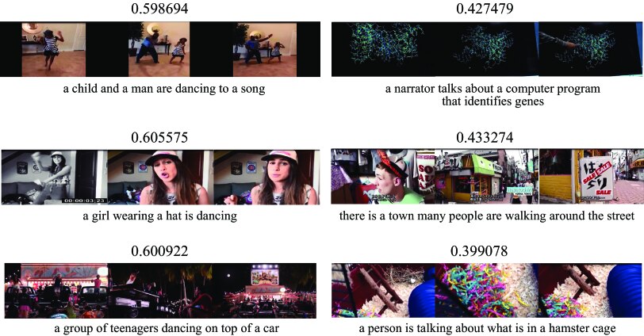This screenshot has height=336, width=644.
Task: Click the timecode 00:00:03:23 overlay
Action: pyautogui.click(x=84, y=200)
